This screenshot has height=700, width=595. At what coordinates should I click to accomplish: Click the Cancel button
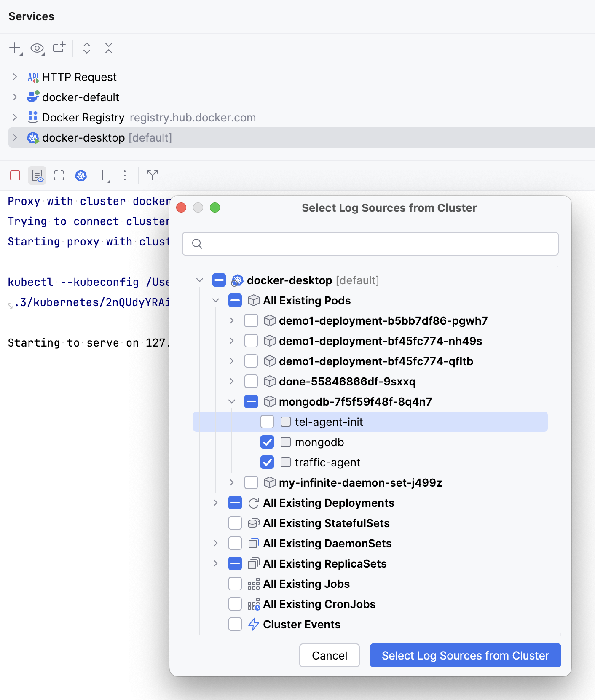click(x=329, y=655)
